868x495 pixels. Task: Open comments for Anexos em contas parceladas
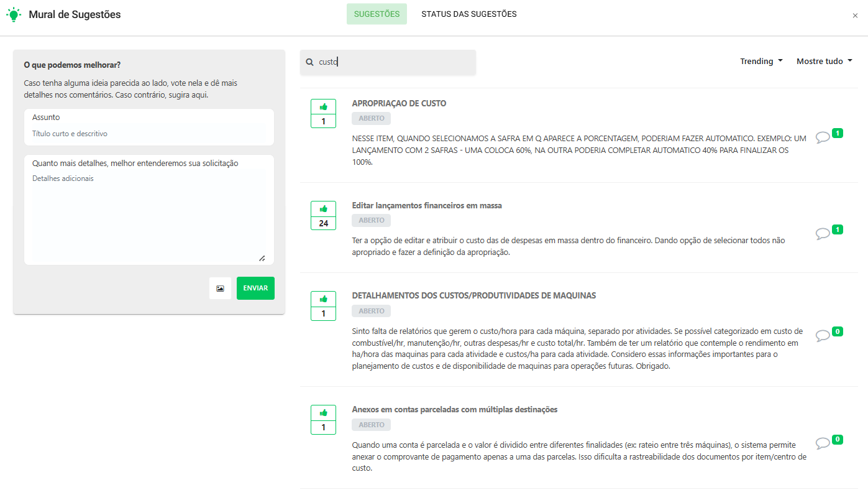[x=823, y=443]
